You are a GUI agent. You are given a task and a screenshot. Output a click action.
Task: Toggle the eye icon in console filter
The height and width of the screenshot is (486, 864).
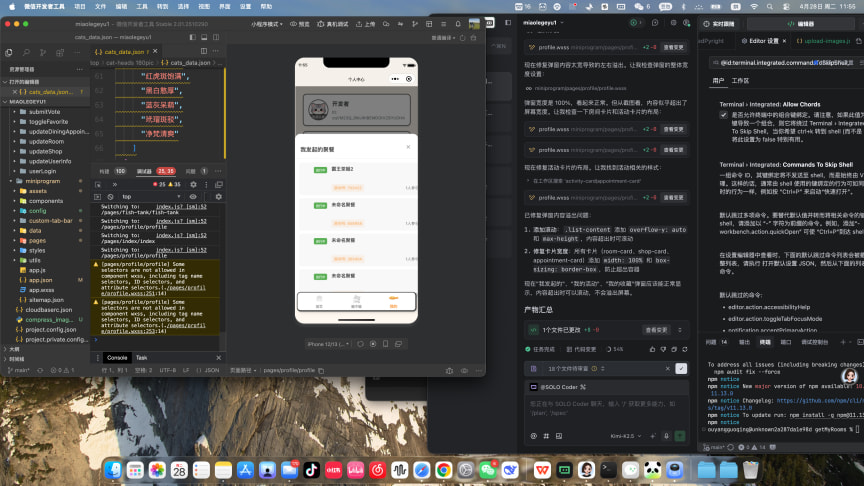click(193, 197)
